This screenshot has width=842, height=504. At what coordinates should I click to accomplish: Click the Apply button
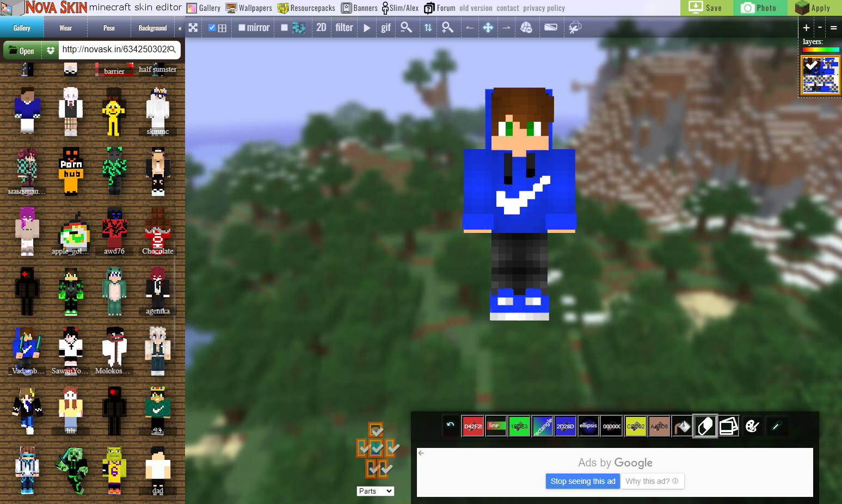[814, 8]
